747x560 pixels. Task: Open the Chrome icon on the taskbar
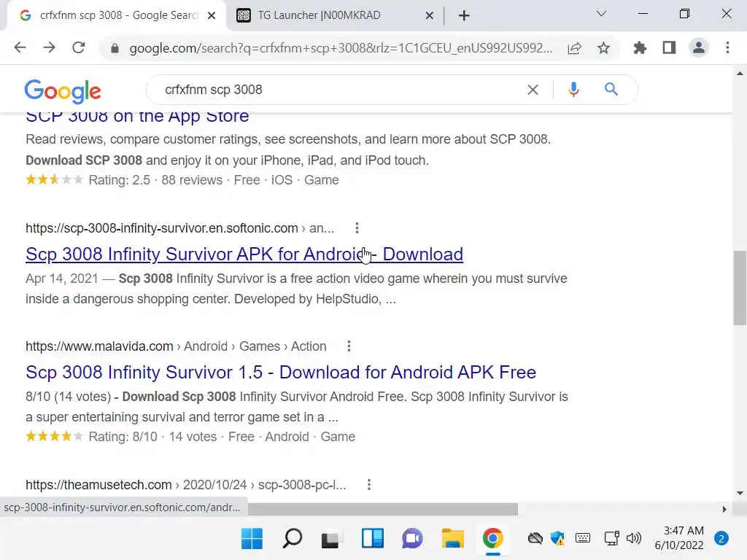[x=492, y=539]
